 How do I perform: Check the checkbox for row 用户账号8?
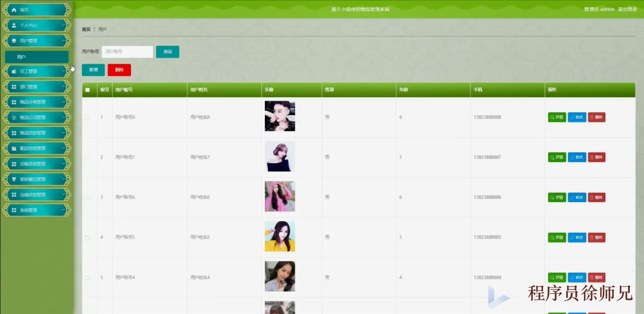pyautogui.click(x=87, y=117)
